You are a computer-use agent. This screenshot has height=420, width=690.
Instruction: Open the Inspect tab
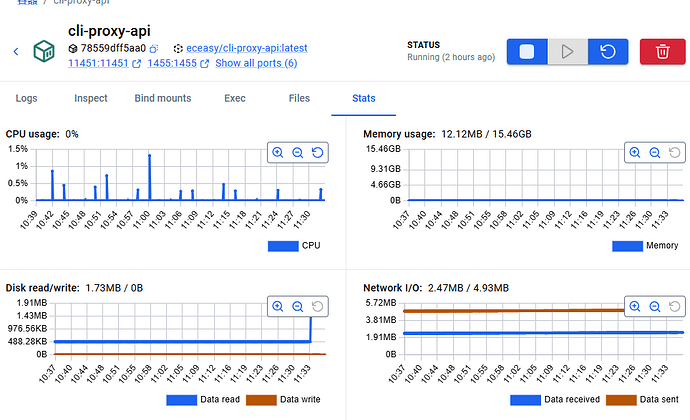coord(91,98)
